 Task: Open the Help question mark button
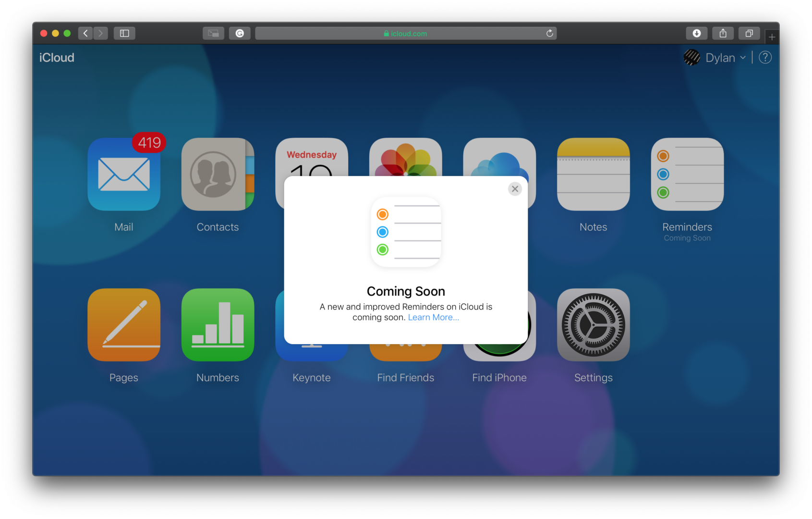point(765,57)
